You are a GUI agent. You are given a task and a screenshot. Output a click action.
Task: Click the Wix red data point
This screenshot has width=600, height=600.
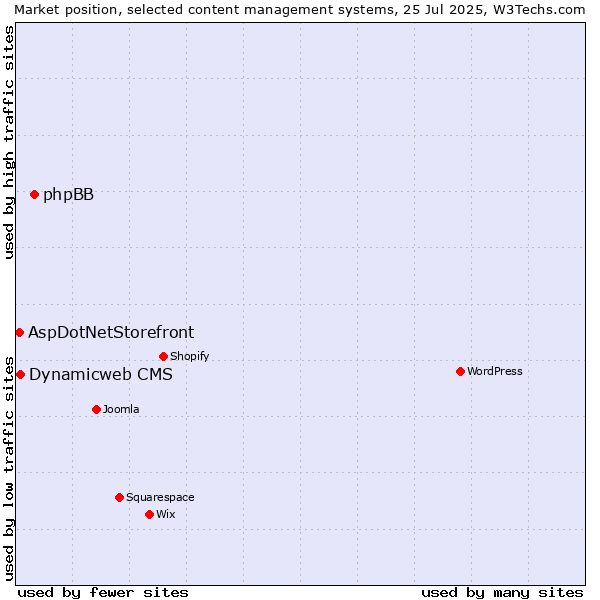click(150, 515)
